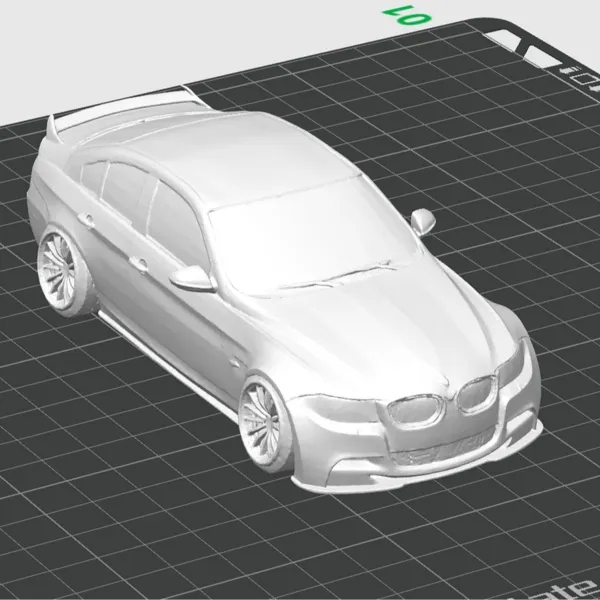Select the white BMW car model
This screenshot has width=600, height=600.
pyautogui.click(x=283, y=291)
